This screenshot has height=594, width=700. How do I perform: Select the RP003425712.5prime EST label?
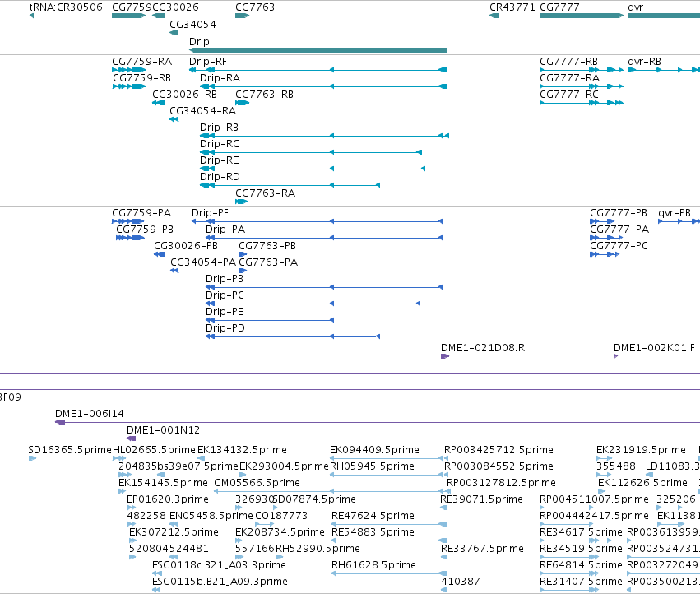(x=498, y=450)
